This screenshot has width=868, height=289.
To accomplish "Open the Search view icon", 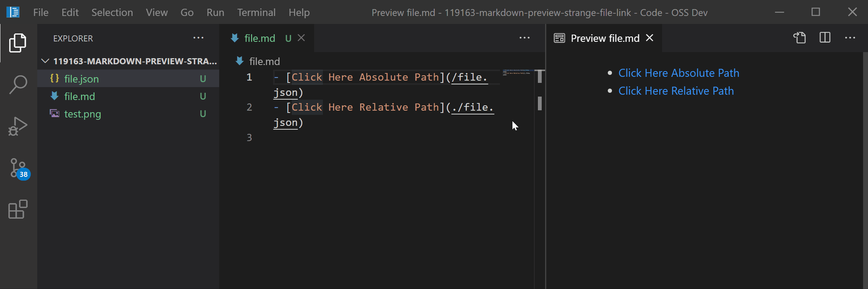I will (18, 84).
